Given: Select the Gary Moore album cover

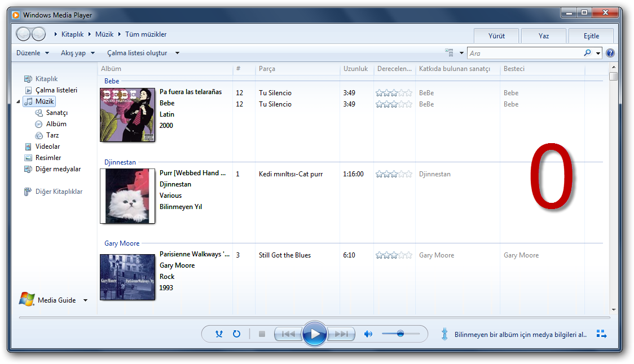Looking at the screenshot, I should tap(127, 277).
